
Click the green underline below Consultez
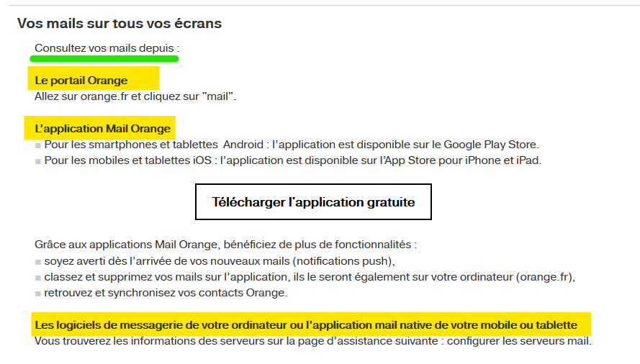pos(104,59)
